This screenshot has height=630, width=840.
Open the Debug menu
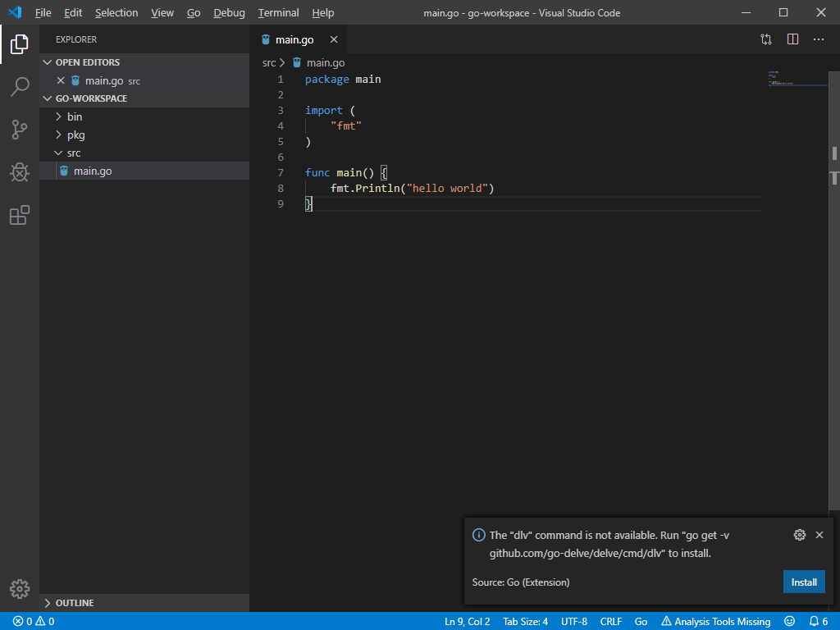click(229, 12)
